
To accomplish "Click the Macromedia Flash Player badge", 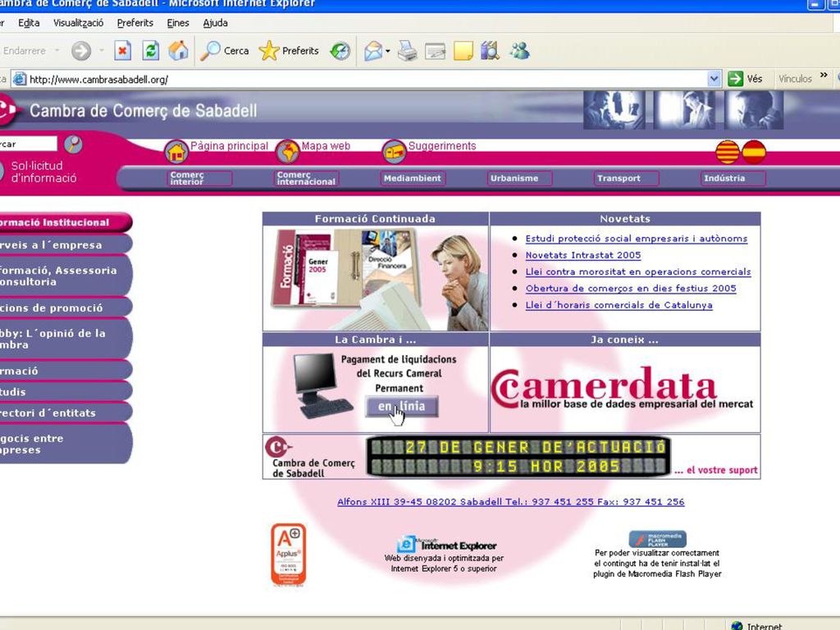I will point(657,539).
